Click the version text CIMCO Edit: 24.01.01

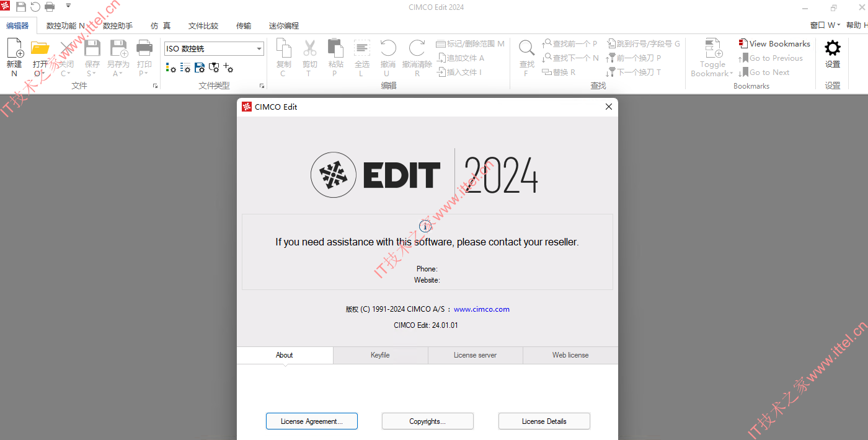point(426,325)
